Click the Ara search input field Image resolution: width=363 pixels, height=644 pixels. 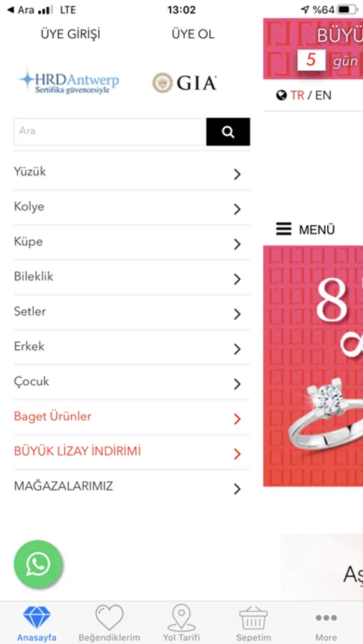pyautogui.click(x=110, y=132)
